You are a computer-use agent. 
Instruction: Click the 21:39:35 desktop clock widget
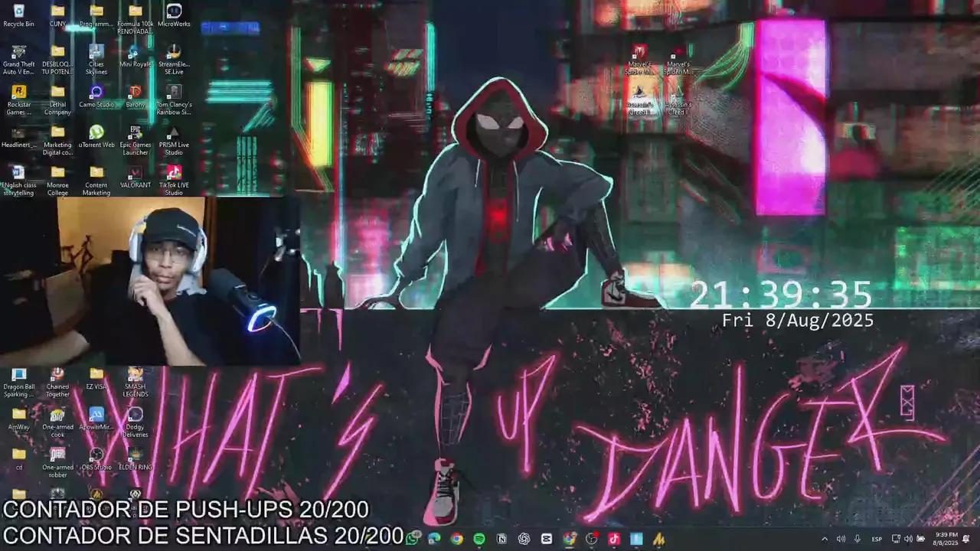[781, 295]
